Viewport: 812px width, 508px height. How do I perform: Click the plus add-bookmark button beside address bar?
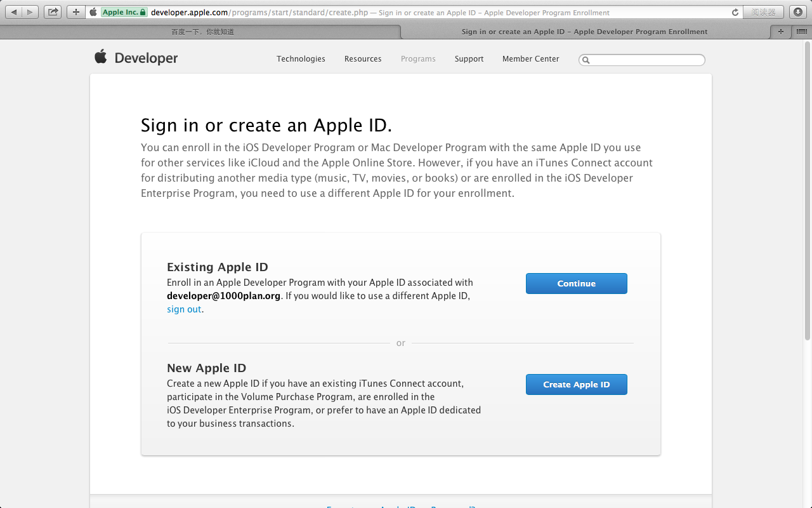[76, 12]
